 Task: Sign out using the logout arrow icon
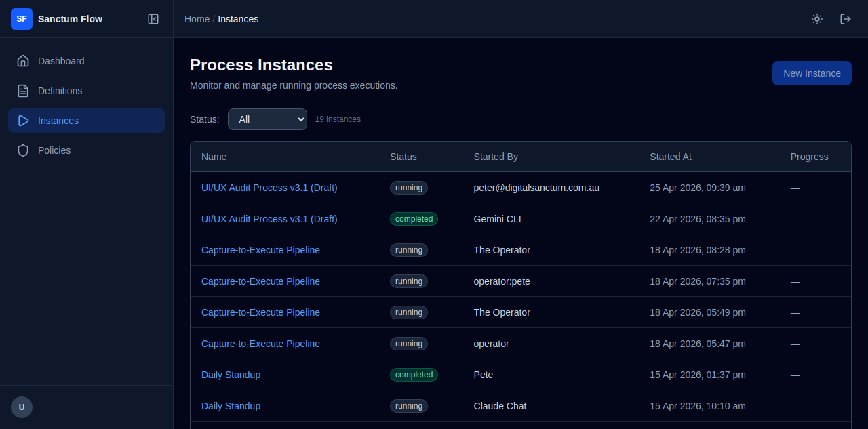[846, 19]
